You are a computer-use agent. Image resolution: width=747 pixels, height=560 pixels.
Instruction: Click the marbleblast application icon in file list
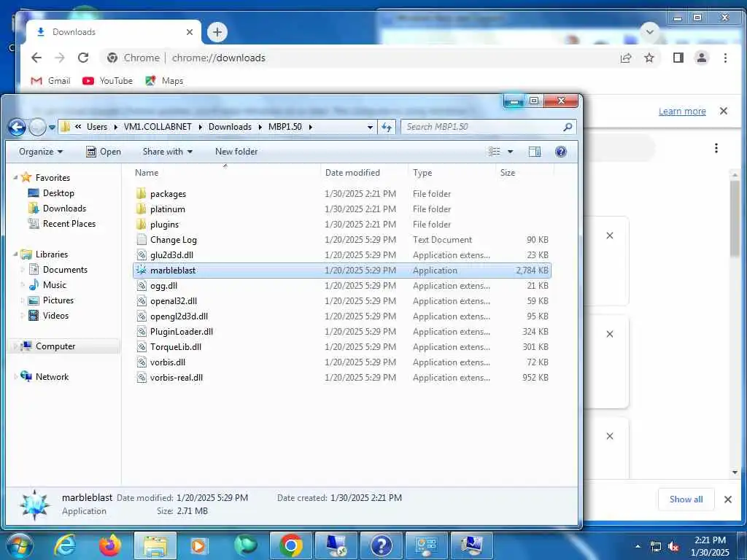pyautogui.click(x=142, y=270)
